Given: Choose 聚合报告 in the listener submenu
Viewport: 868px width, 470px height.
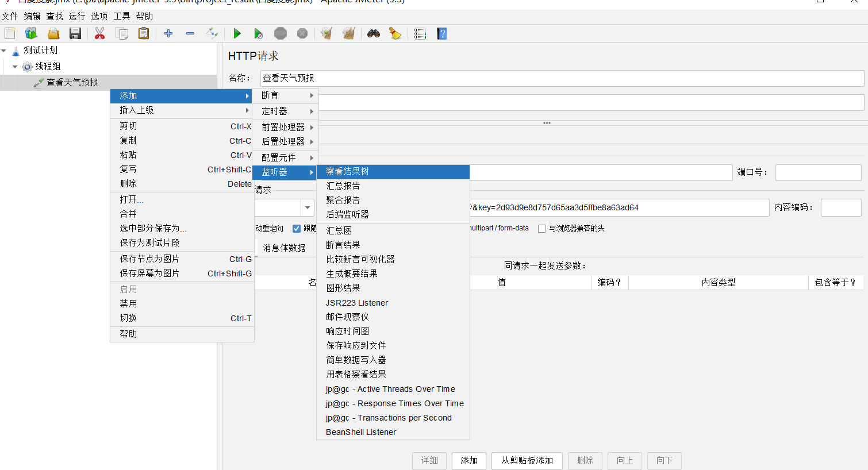Looking at the screenshot, I should tap(343, 200).
